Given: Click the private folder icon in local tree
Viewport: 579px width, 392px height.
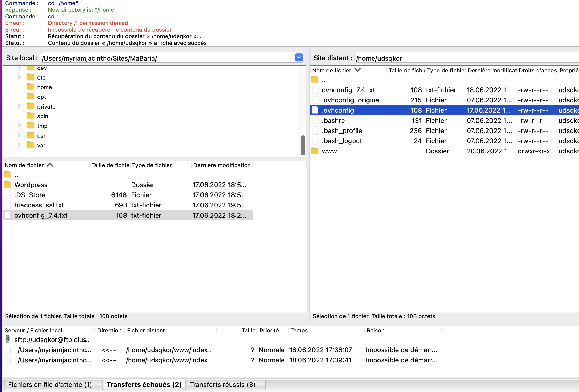Looking at the screenshot, I should 31,106.
